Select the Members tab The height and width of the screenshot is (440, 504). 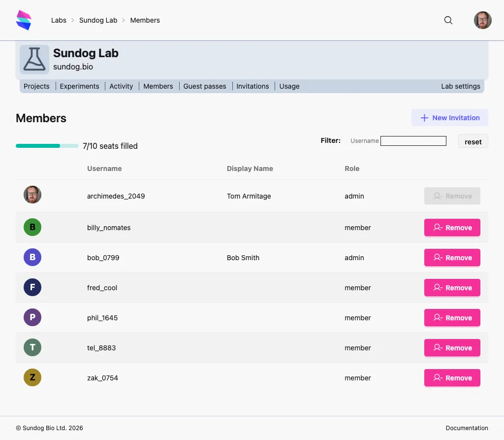pyautogui.click(x=158, y=86)
